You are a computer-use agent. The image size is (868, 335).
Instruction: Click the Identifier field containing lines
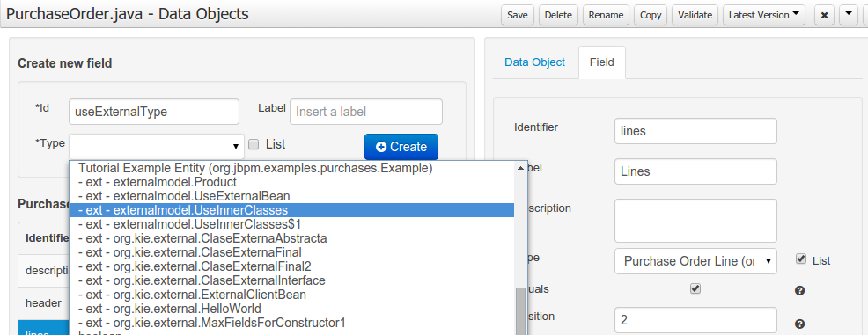pos(695,131)
